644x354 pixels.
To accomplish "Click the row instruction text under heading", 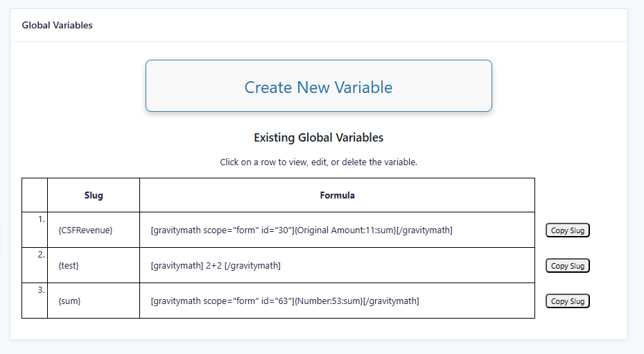I will coord(318,162).
